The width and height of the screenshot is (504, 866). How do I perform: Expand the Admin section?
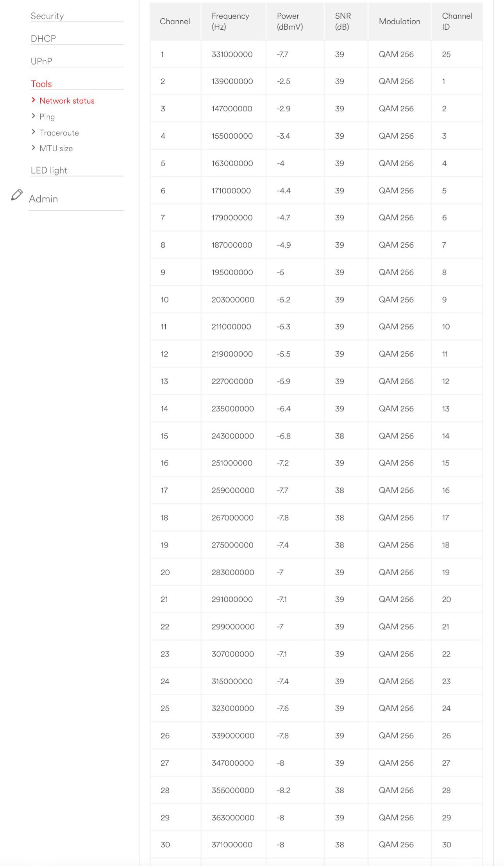point(43,199)
